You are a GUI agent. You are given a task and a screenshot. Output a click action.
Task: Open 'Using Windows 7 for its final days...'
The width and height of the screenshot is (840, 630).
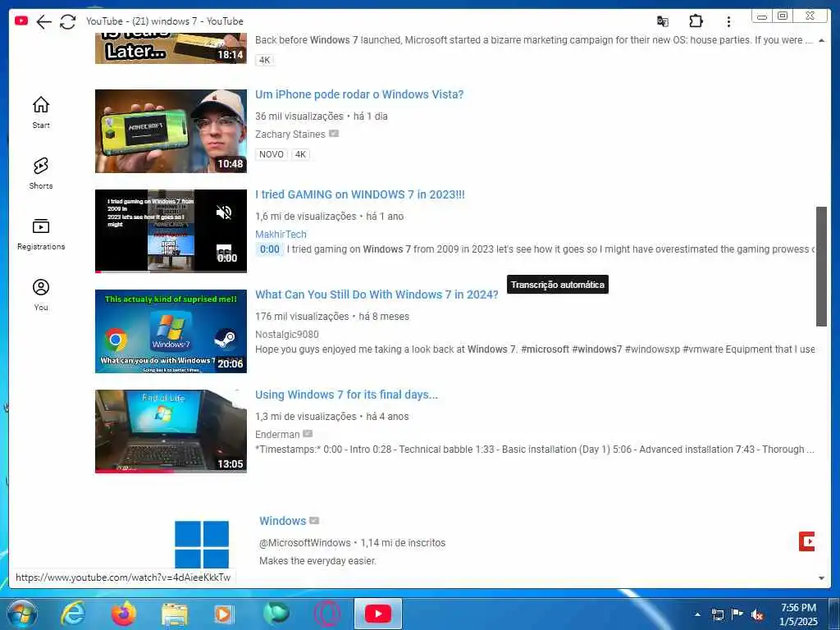[x=347, y=395]
